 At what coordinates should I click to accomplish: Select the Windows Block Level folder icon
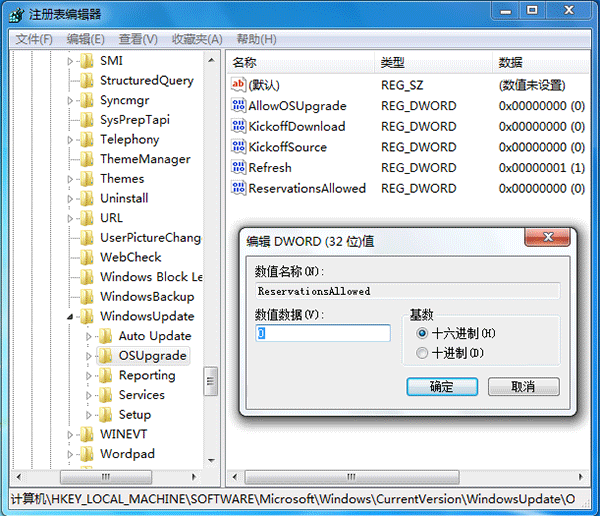point(87,277)
